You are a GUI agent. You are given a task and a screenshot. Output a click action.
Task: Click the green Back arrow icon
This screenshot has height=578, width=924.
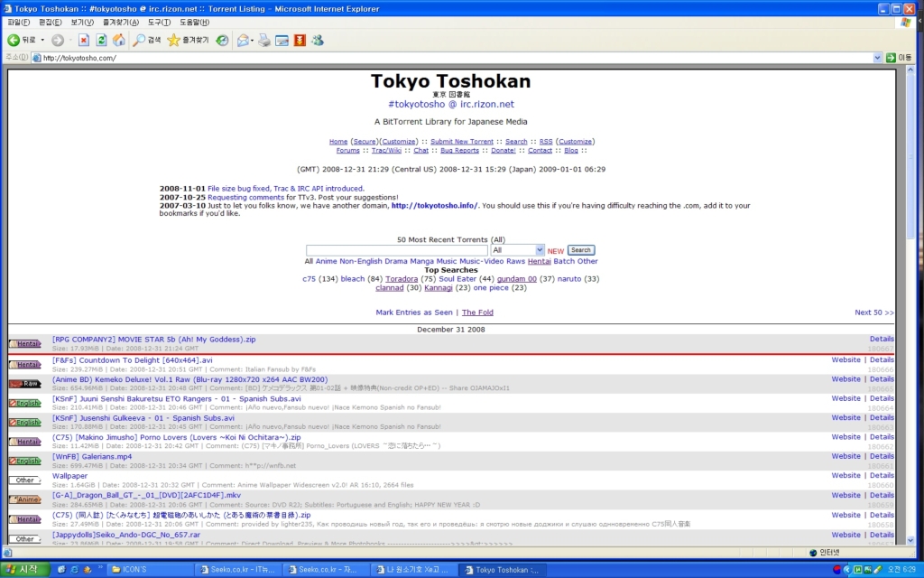click(x=13, y=40)
